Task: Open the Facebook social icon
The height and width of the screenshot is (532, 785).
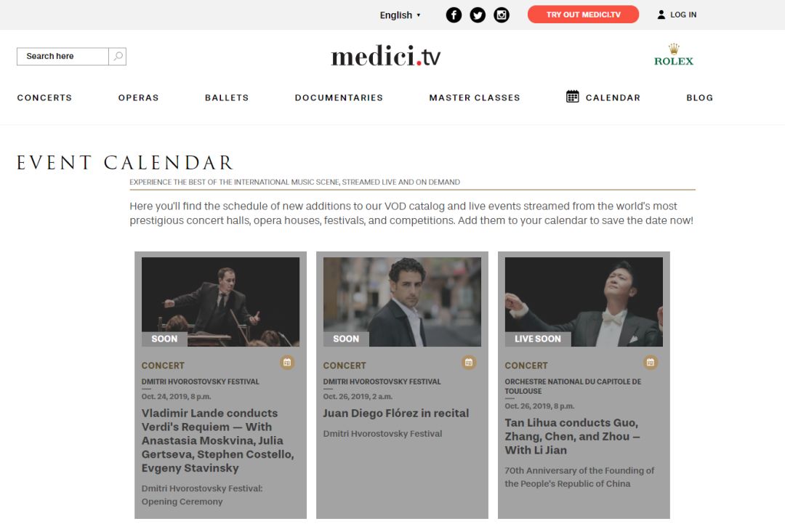Action: point(454,15)
